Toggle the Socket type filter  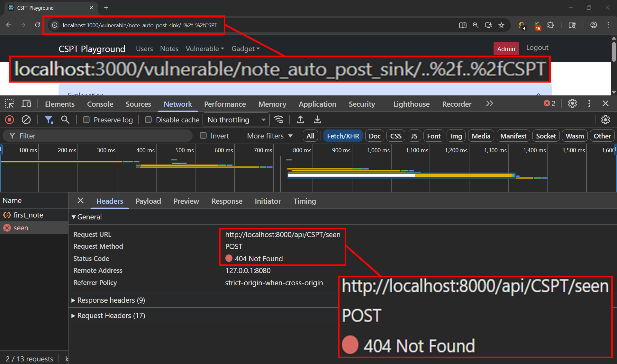tap(546, 136)
